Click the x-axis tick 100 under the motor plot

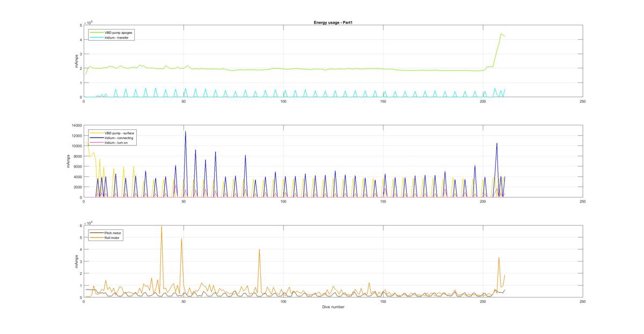pos(283,302)
